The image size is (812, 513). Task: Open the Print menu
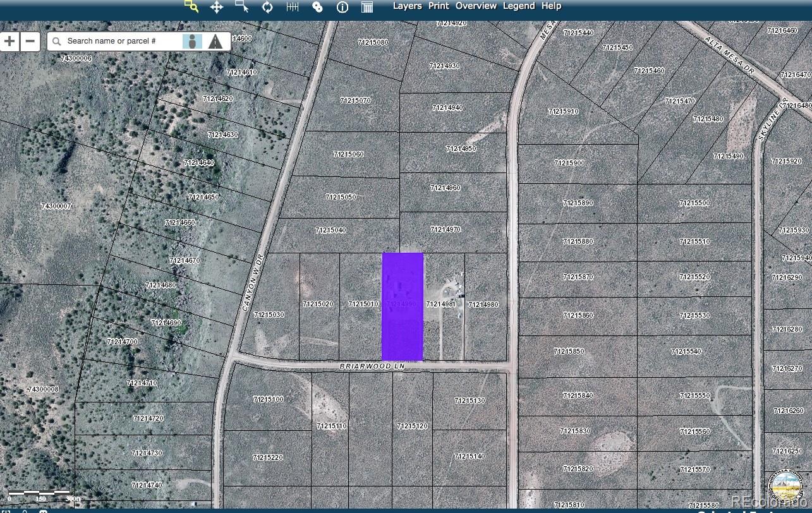point(439,6)
